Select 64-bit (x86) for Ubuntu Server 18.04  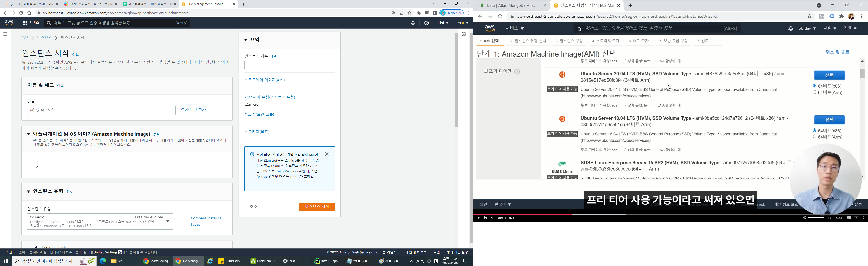[x=814, y=130]
